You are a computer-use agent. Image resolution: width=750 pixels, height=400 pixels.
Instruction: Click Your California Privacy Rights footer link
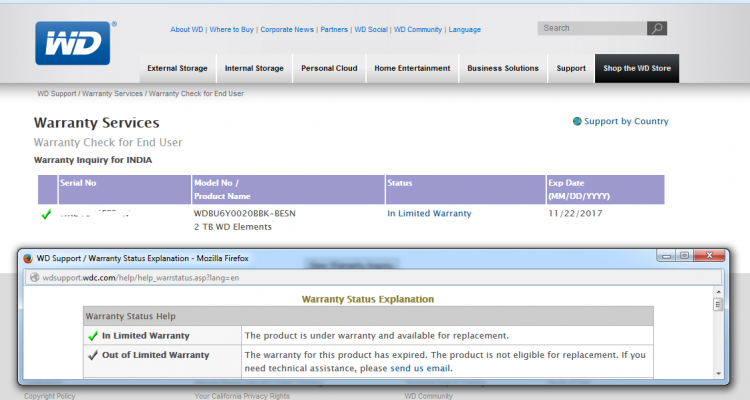242,396
